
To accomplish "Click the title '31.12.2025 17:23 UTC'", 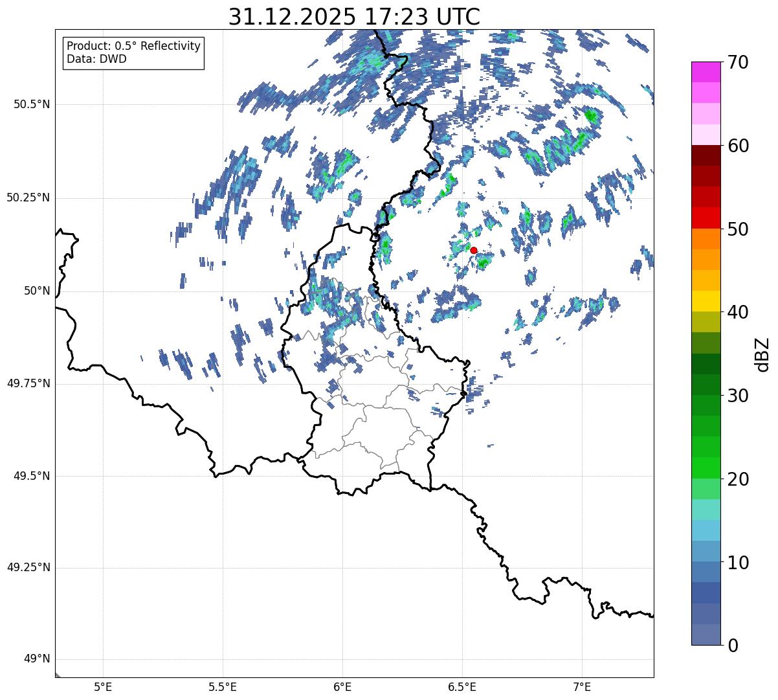I will click(354, 16).
